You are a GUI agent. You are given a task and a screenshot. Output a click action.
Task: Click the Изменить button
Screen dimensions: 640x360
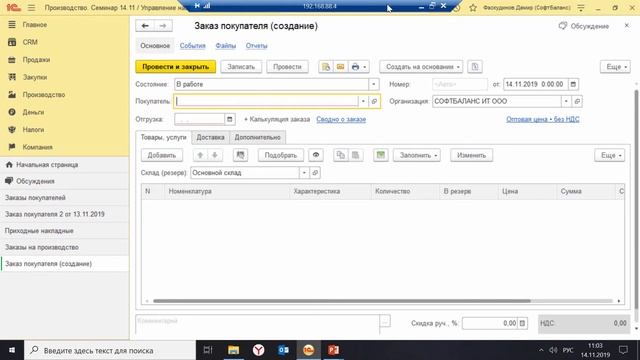[x=471, y=155]
